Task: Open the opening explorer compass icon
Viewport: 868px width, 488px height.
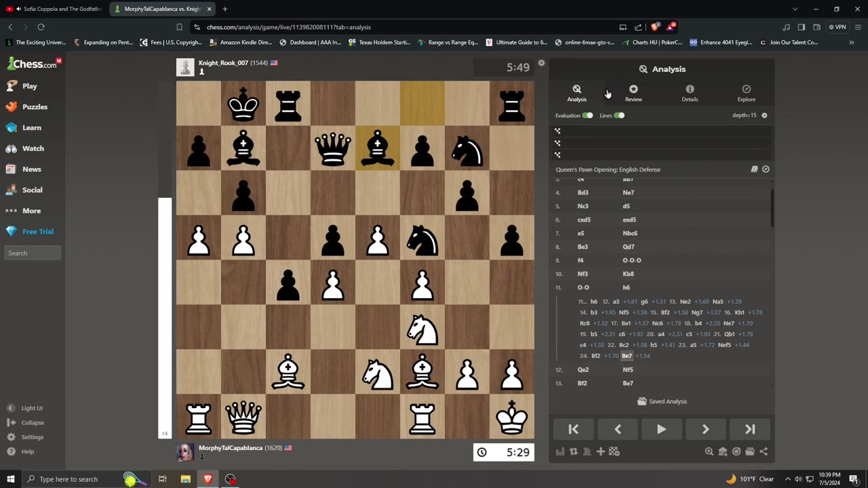Action: click(x=766, y=169)
